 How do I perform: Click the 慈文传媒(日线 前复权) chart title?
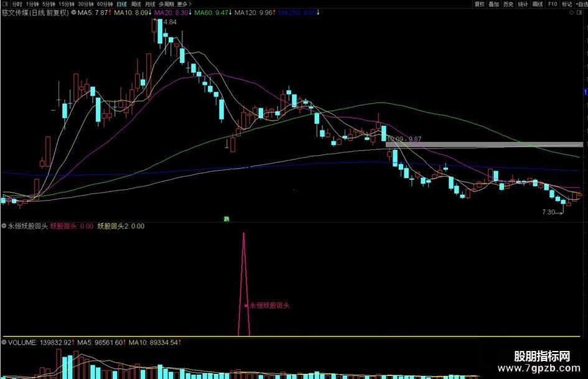pyautogui.click(x=35, y=12)
